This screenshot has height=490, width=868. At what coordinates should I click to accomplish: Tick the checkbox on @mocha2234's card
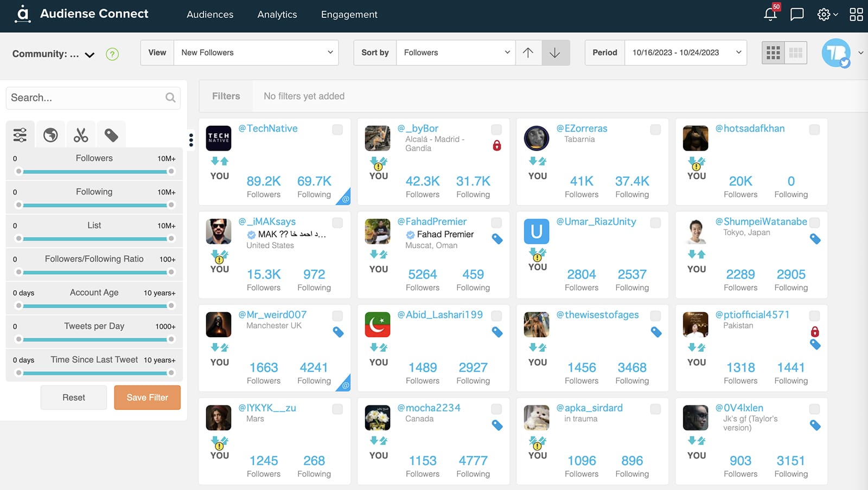[x=496, y=409]
